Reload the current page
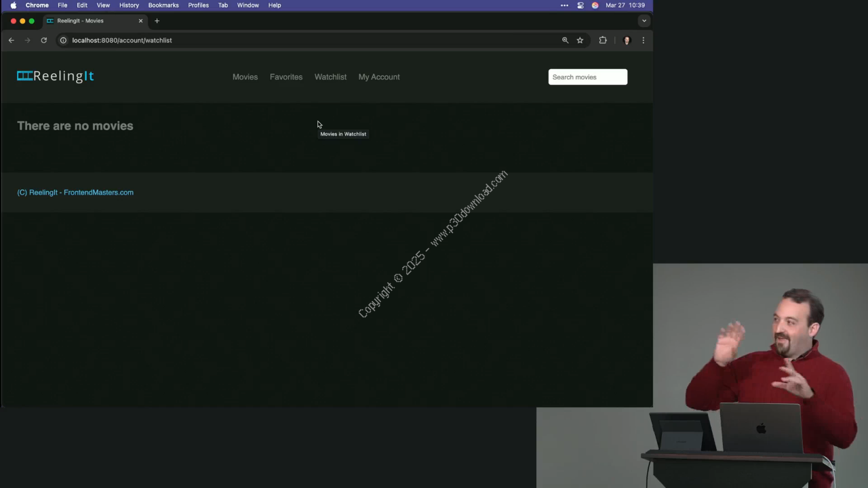Image resolution: width=868 pixels, height=488 pixels. 43,40
